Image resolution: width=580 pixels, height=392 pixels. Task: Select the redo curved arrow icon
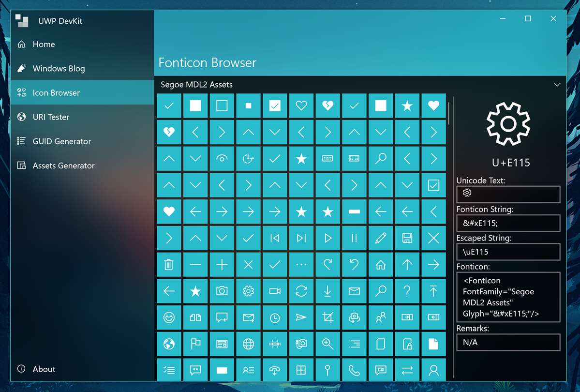coord(327,264)
